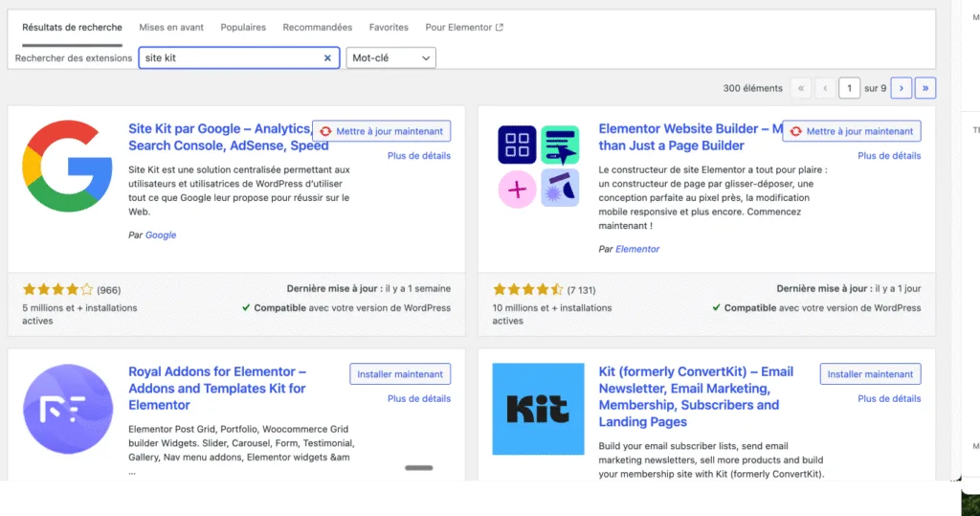
Task: Click Site Kit's Dernière mise à jour text
Action: click(368, 288)
